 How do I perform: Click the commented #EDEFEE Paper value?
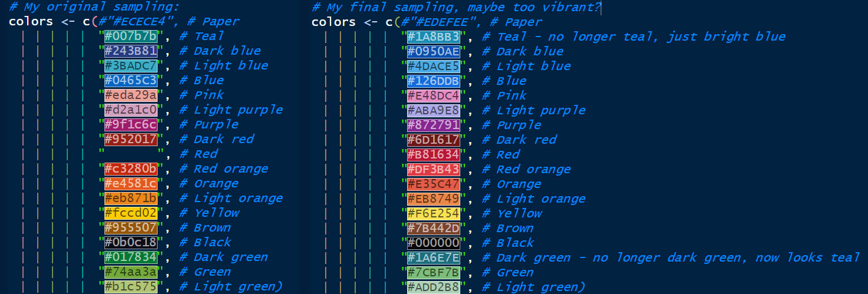pyautogui.click(x=440, y=22)
